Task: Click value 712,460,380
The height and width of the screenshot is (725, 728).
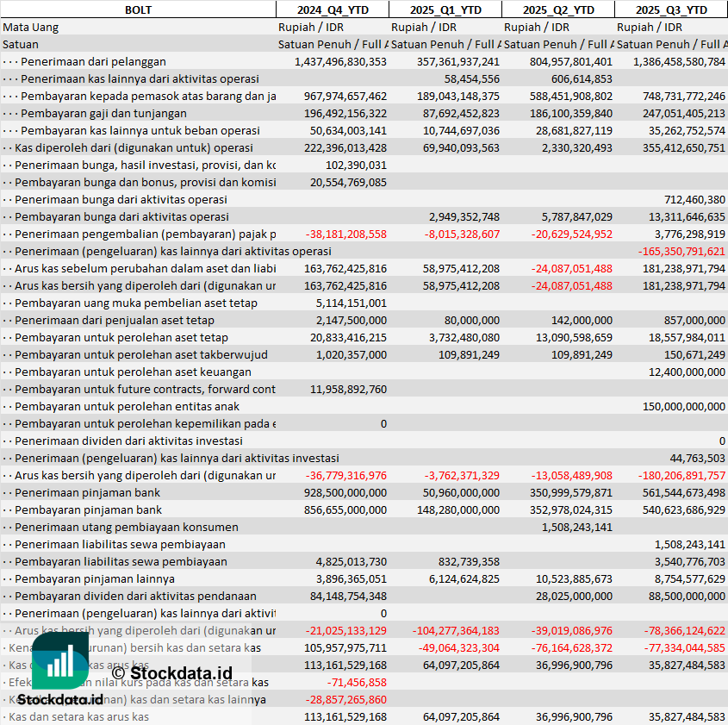Action: click(x=694, y=200)
